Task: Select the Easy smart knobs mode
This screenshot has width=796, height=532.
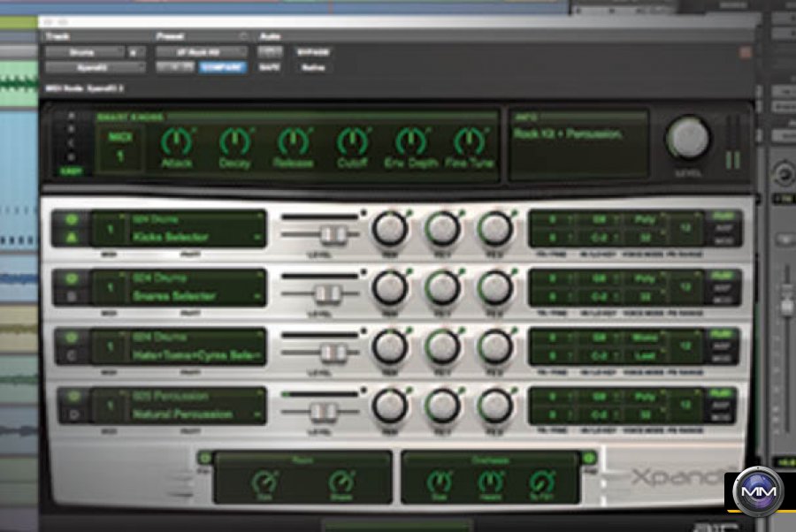Action: tap(71, 171)
